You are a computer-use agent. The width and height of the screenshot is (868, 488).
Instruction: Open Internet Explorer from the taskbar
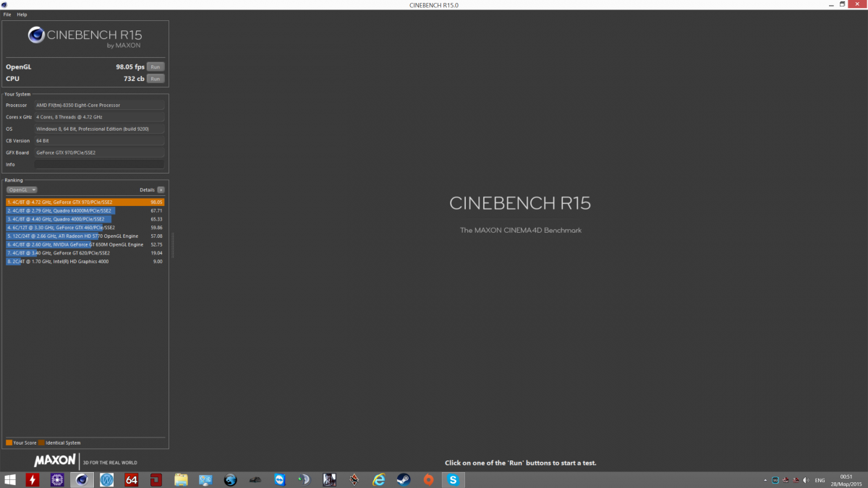(378, 479)
